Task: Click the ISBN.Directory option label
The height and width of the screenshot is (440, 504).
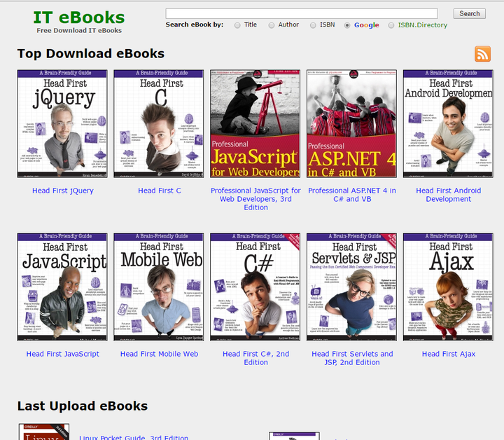Action: click(423, 25)
